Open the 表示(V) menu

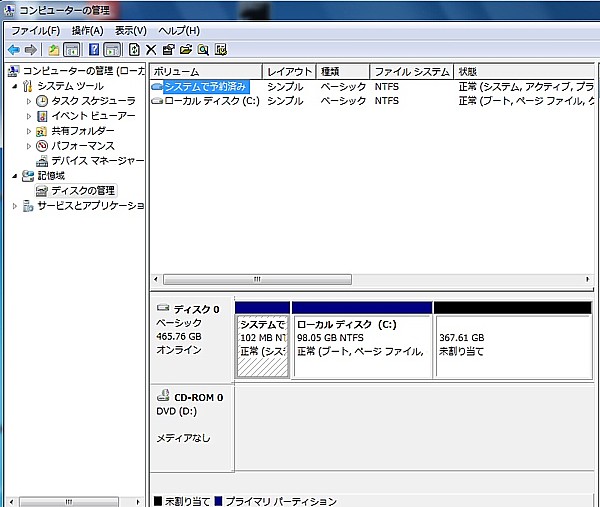pyautogui.click(x=131, y=31)
